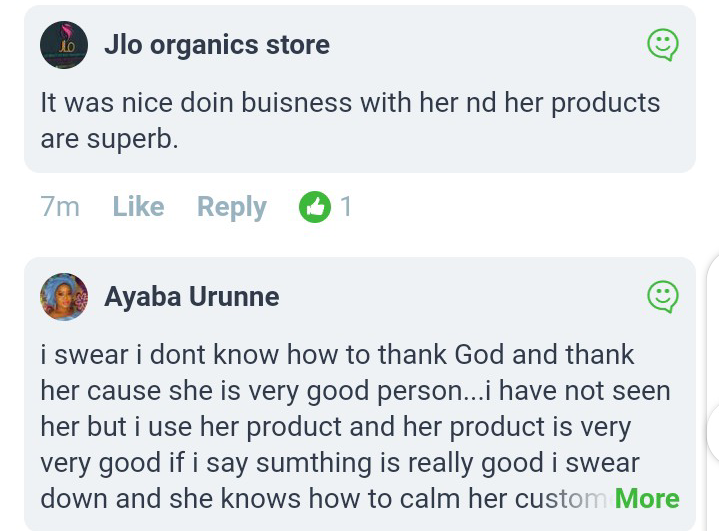Select the "are superb." text line

pos(109,139)
